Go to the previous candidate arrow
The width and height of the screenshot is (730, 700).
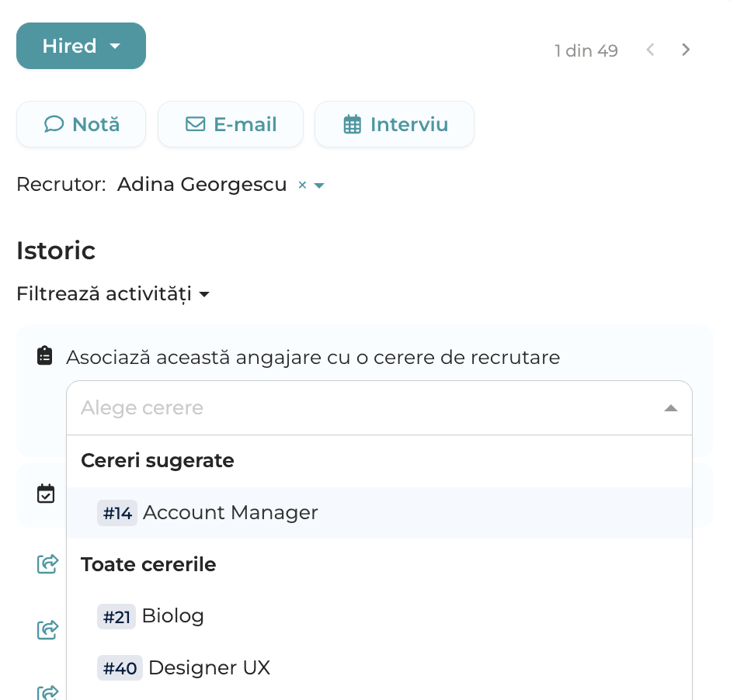(650, 50)
